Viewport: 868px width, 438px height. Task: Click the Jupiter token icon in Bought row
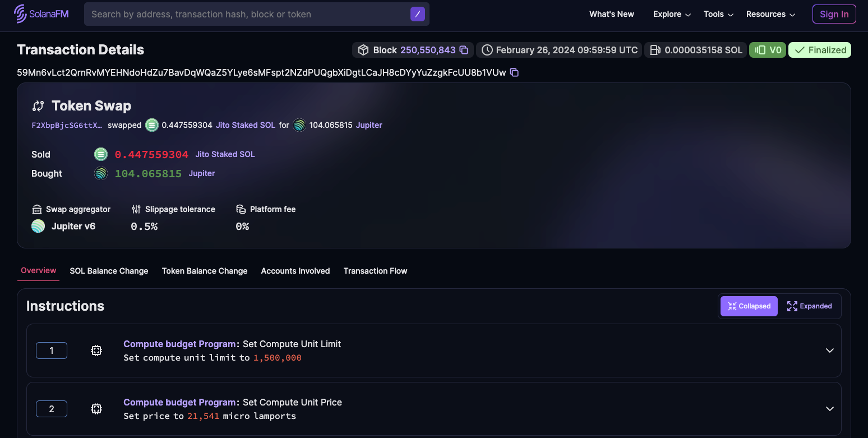100,173
